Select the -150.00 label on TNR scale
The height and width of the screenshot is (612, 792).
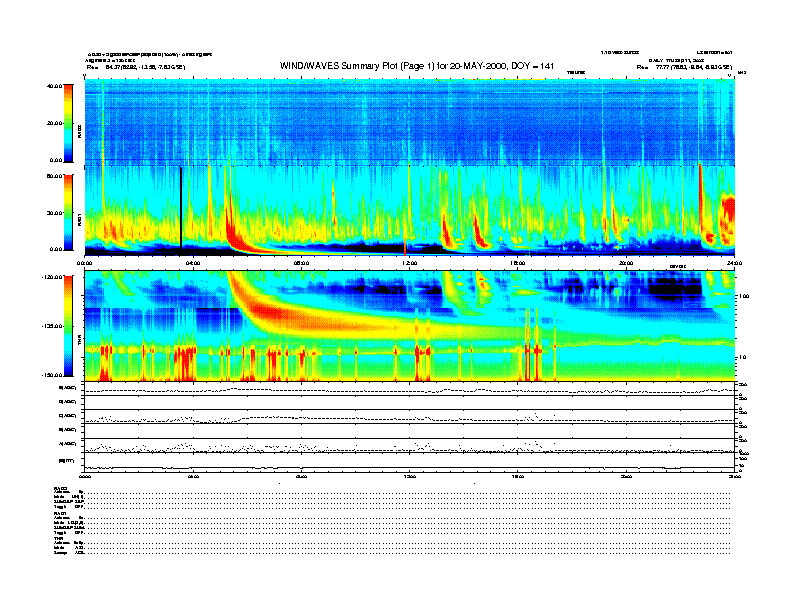point(52,375)
